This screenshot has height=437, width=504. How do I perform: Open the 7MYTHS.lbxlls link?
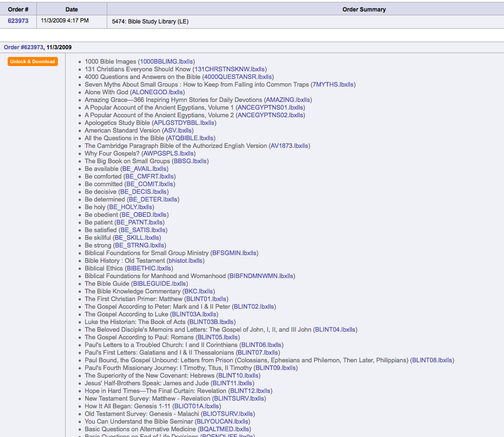333,85
